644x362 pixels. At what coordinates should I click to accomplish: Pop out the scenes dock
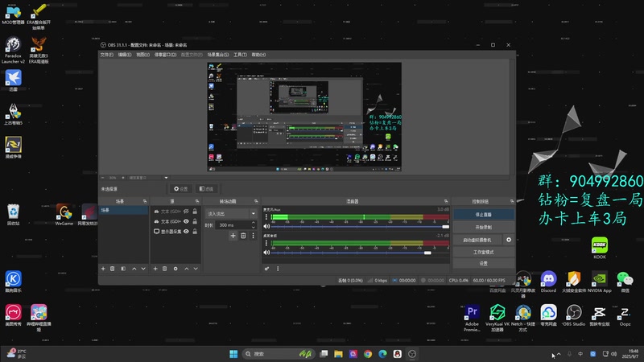pyautogui.click(x=145, y=201)
